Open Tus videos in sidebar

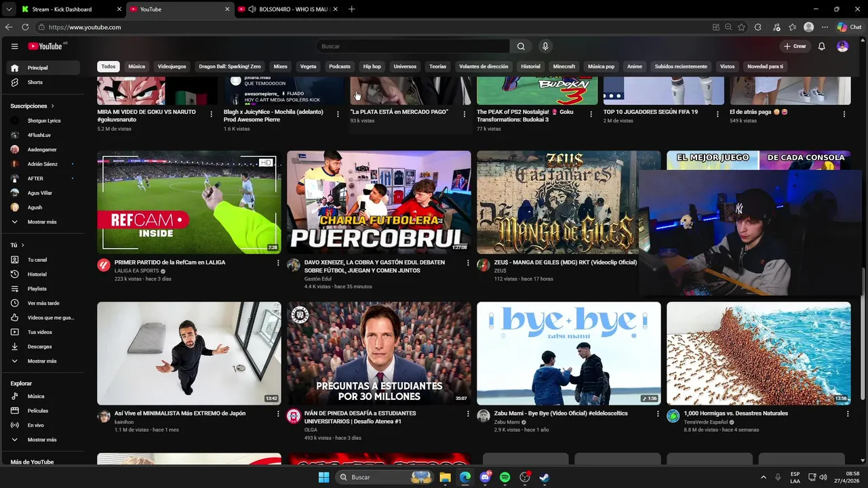[x=43, y=332]
